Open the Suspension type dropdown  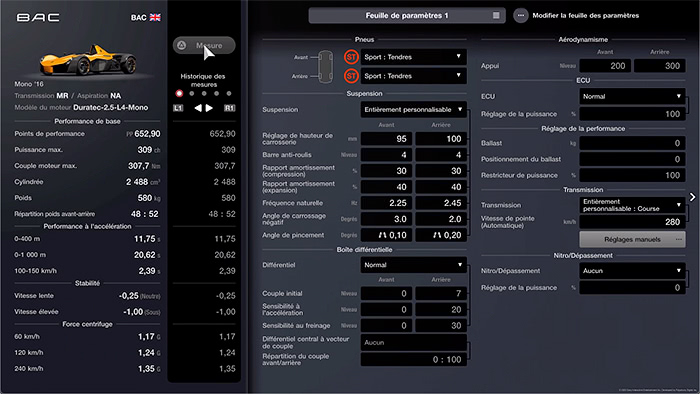413,110
